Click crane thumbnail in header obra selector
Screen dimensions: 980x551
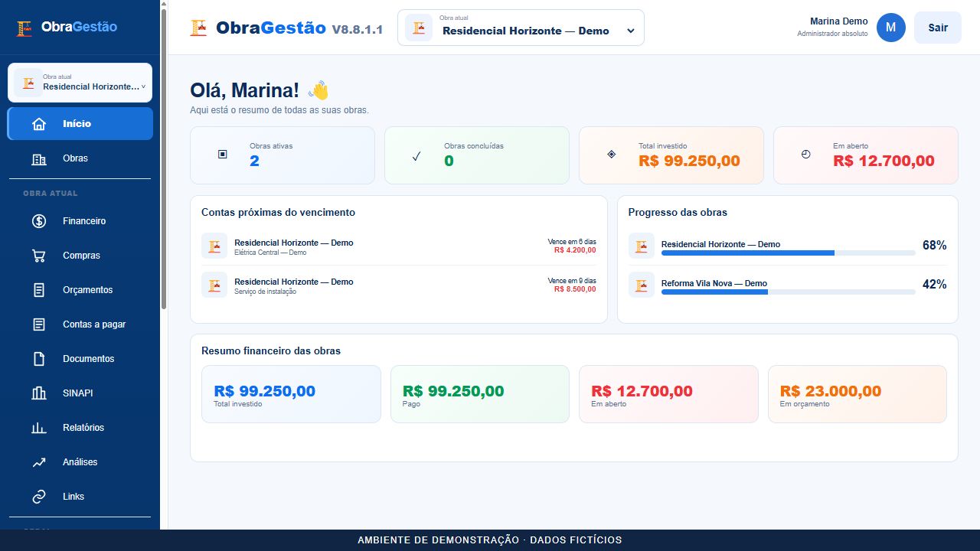pyautogui.click(x=419, y=28)
